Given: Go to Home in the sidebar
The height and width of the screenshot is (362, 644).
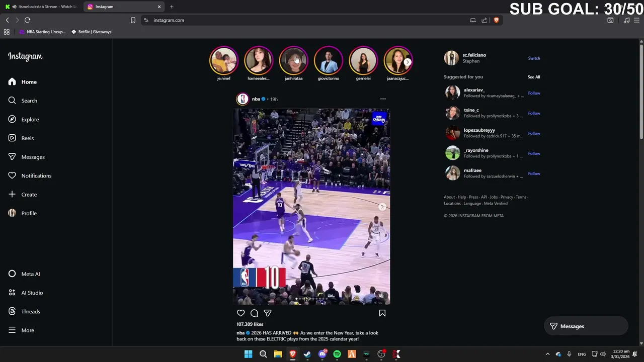Looking at the screenshot, I should (23, 82).
